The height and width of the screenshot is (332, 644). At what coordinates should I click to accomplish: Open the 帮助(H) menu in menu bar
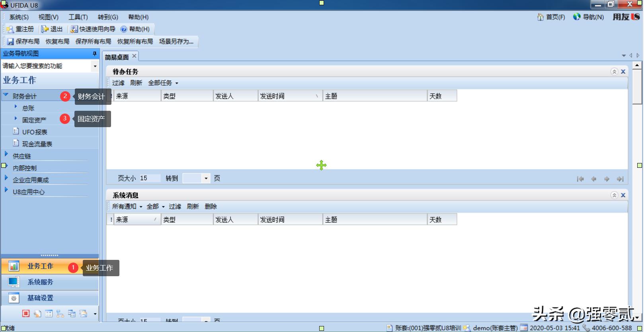tap(138, 17)
